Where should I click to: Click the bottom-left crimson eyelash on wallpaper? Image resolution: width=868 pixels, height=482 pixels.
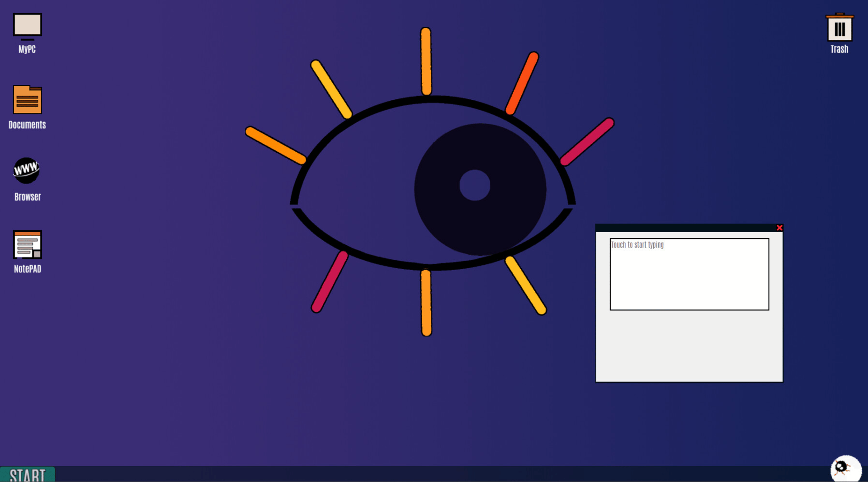coord(330,282)
